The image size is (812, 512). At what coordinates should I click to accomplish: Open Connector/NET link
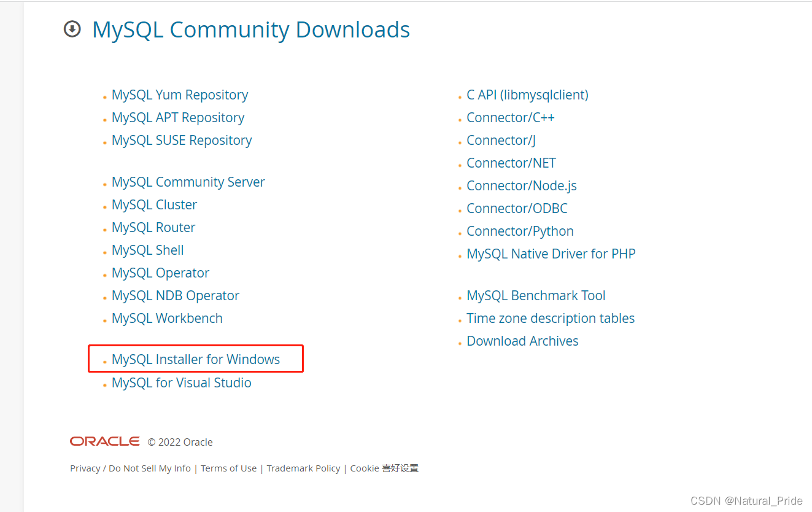pyautogui.click(x=511, y=163)
